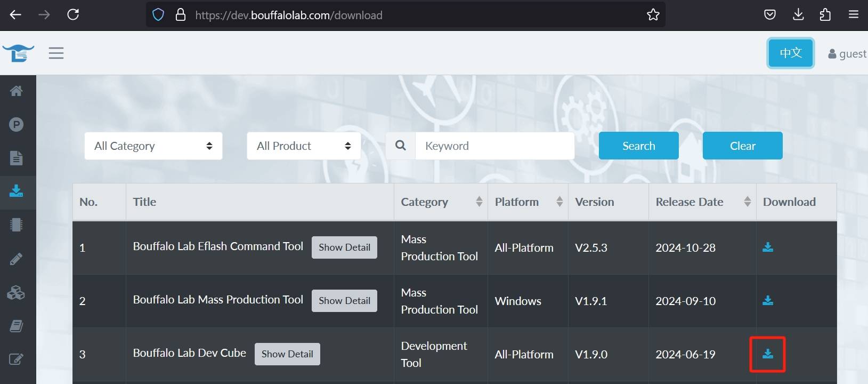Open the cubes sidebar icon
This screenshot has width=868, height=384.
(x=16, y=292)
